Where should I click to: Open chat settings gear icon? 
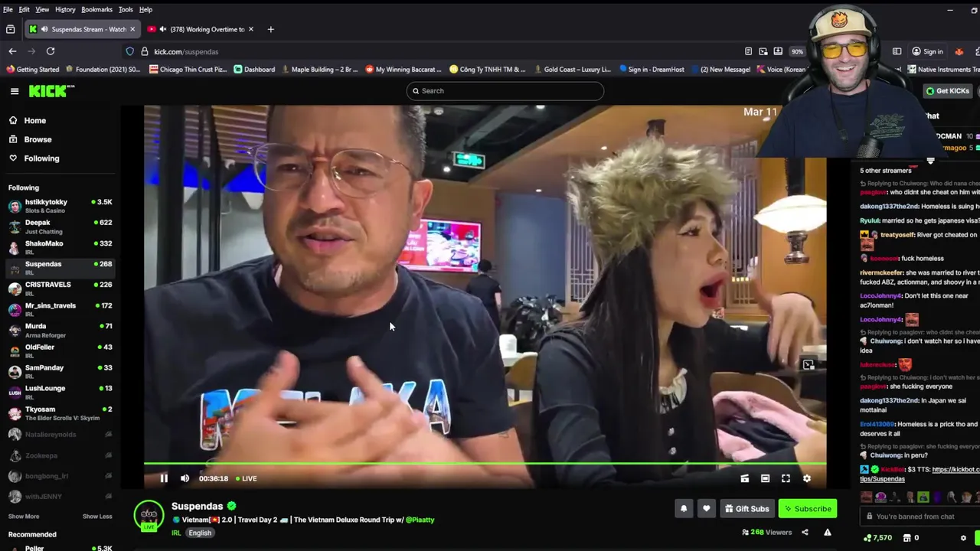(963, 537)
